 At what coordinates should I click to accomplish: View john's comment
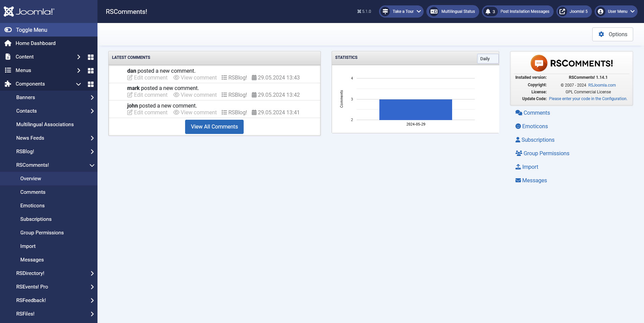click(195, 112)
